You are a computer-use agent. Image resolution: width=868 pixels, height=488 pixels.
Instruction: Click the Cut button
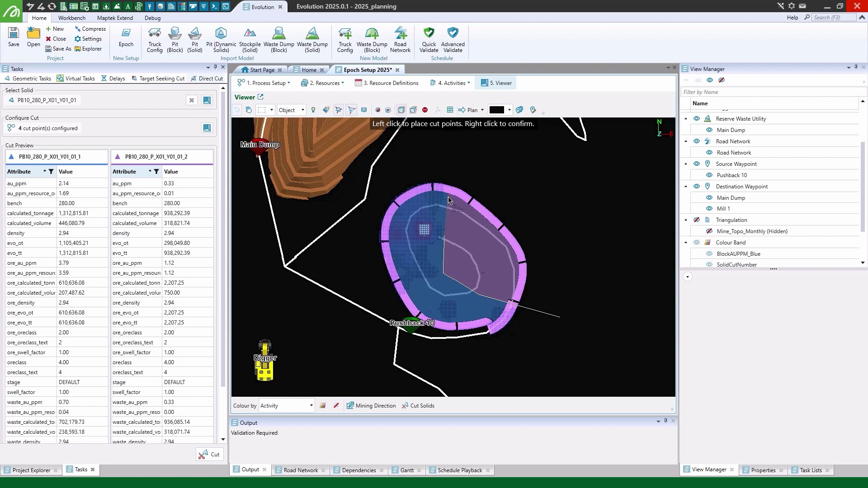pos(210,455)
